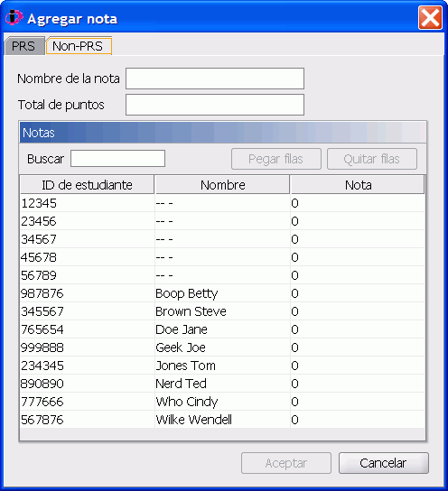Sort by ID de estudiante column header
This screenshot has width=448, height=491.
87,185
